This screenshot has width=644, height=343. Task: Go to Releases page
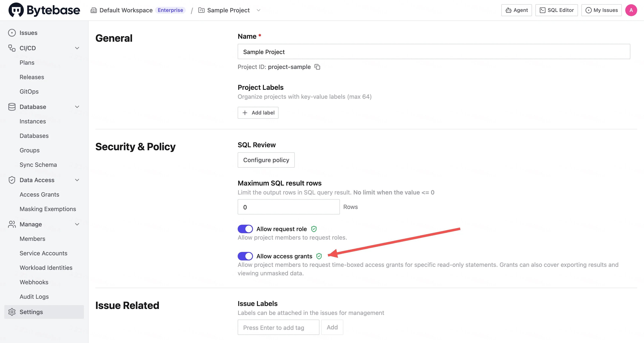[x=32, y=77]
